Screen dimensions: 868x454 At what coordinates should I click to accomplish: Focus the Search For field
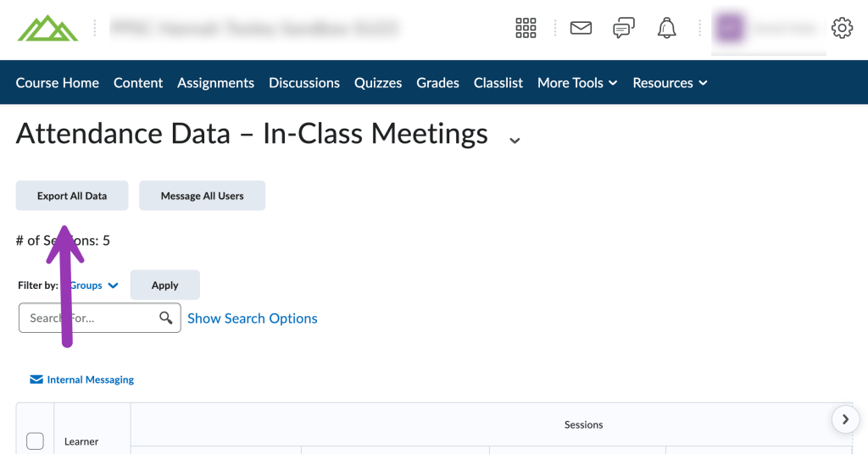[100, 318]
